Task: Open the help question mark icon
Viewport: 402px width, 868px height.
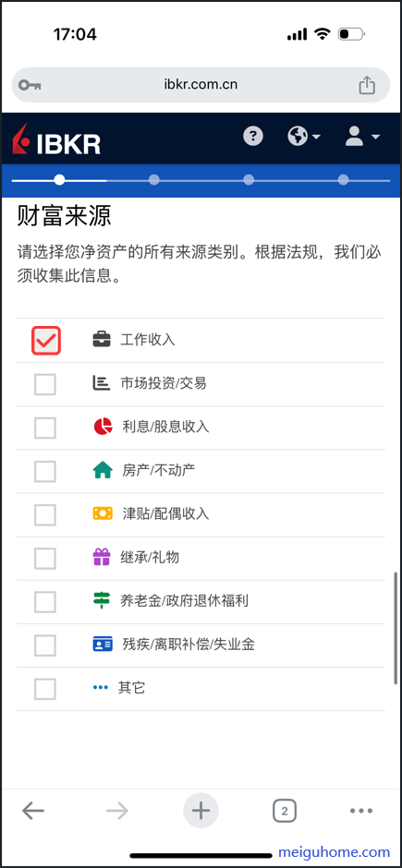Action: (x=253, y=136)
